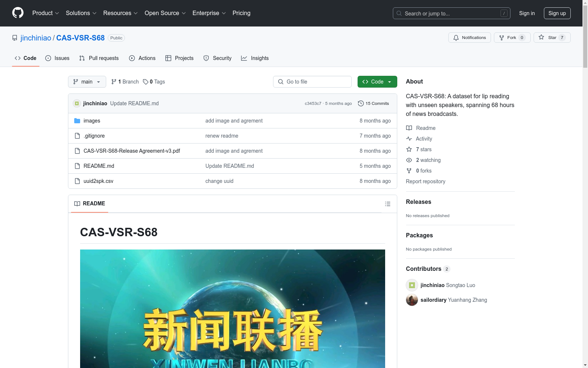Star the CAS-VSR-S68 repository

coord(552,38)
